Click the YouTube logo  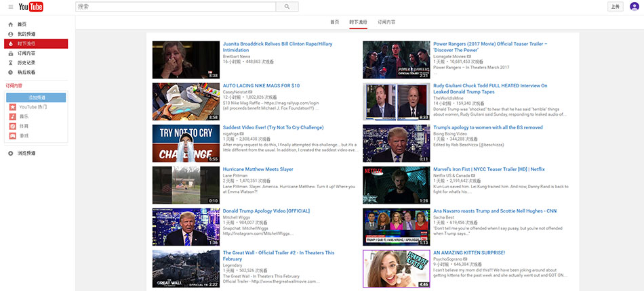(x=31, y=7)
